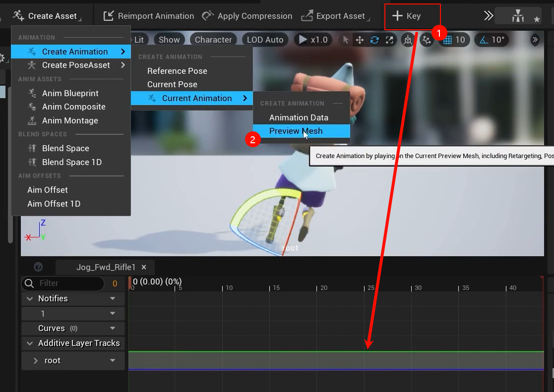Select the Create Animation menu entry
The height and width of the screenshot is (392, 554).
point(71,52)
